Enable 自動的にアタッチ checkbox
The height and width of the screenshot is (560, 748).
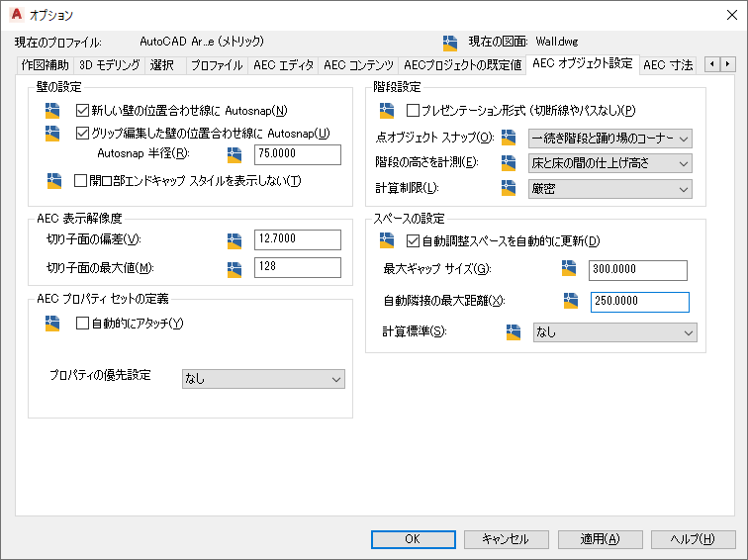[82, 324]
